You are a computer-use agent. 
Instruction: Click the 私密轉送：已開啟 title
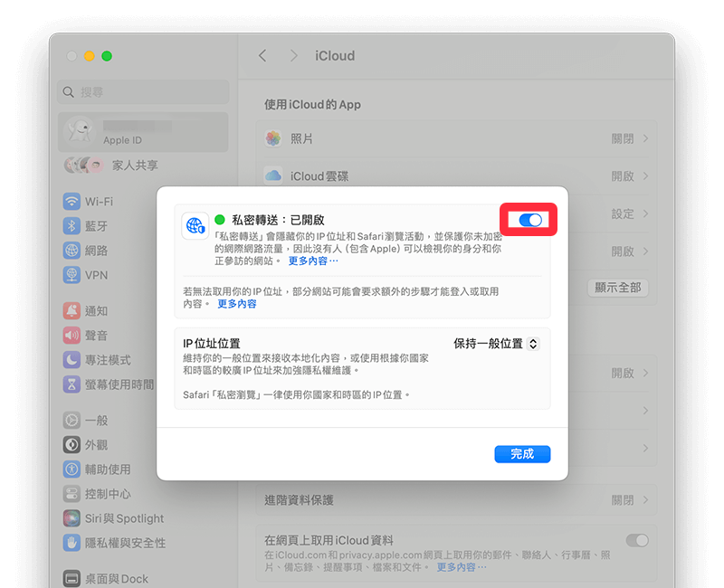point(279,220)
